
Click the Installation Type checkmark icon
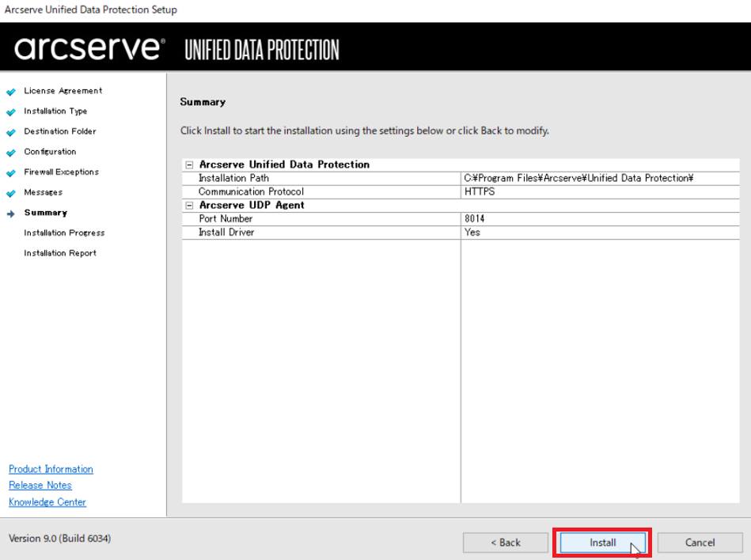tap(11, 112)
